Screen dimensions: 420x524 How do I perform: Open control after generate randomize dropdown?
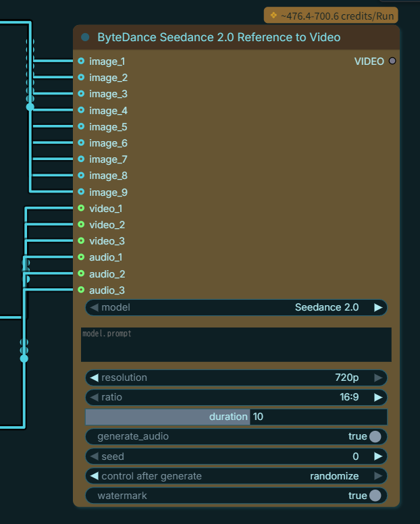(236, 476)
